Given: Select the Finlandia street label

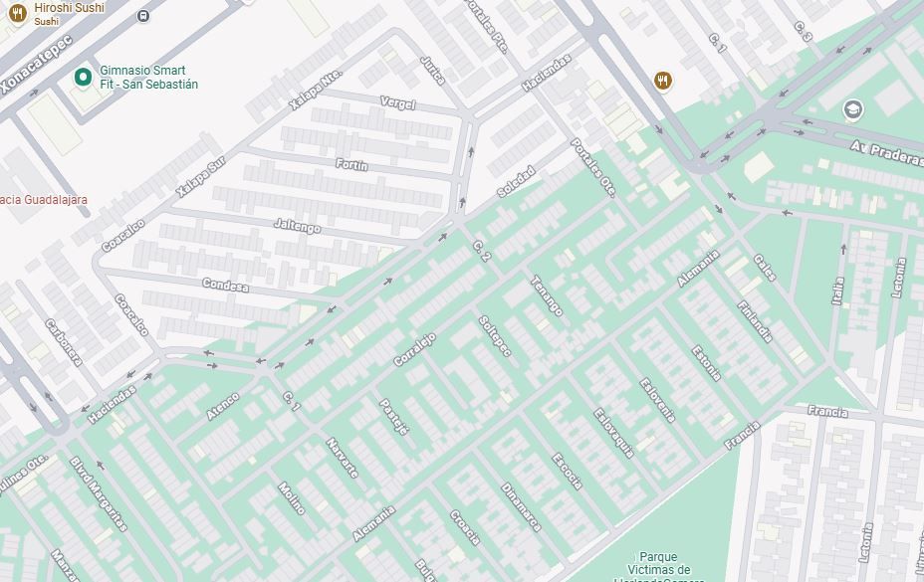Looking at the screenshot, I should 755,321.
